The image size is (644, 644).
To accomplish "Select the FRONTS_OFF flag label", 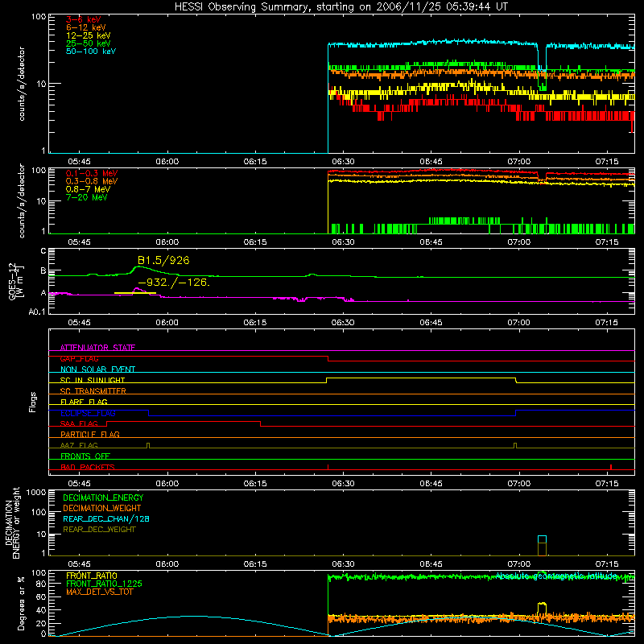I will pos(85,456).
